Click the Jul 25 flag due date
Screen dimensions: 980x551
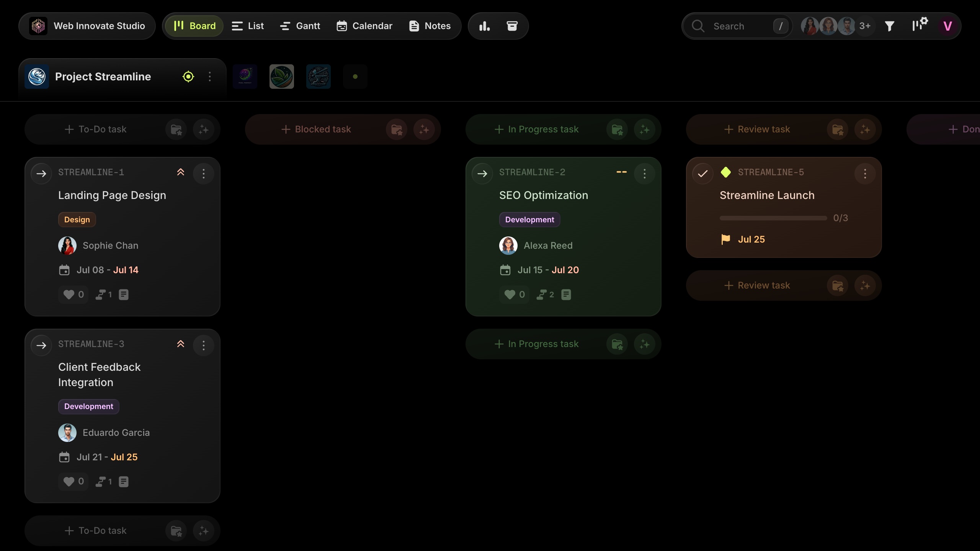[x=743, y=240]
